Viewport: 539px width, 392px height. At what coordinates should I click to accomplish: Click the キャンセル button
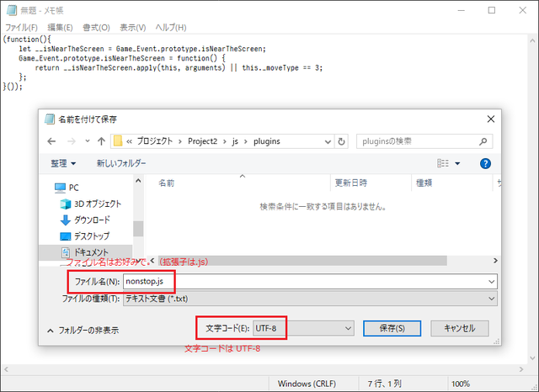coord(460,329)
